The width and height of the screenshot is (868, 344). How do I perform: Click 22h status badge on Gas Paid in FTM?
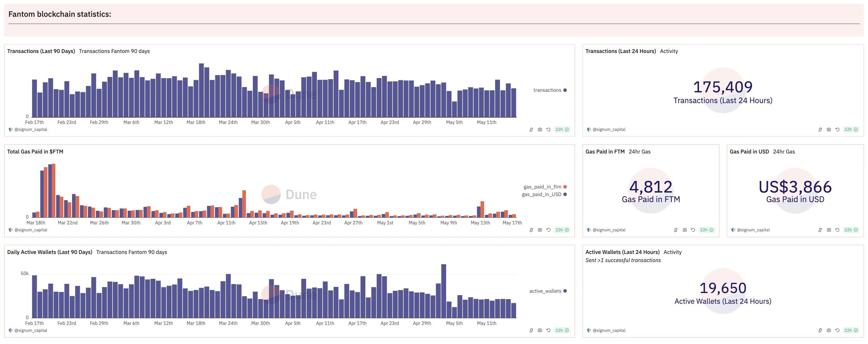coord(707,230)
